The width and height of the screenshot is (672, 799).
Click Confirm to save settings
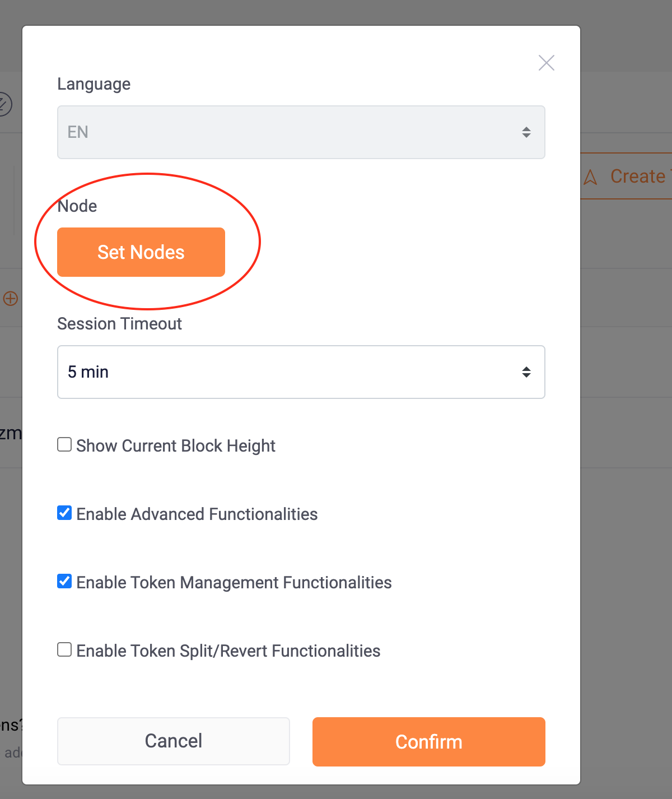pos(428,741)
